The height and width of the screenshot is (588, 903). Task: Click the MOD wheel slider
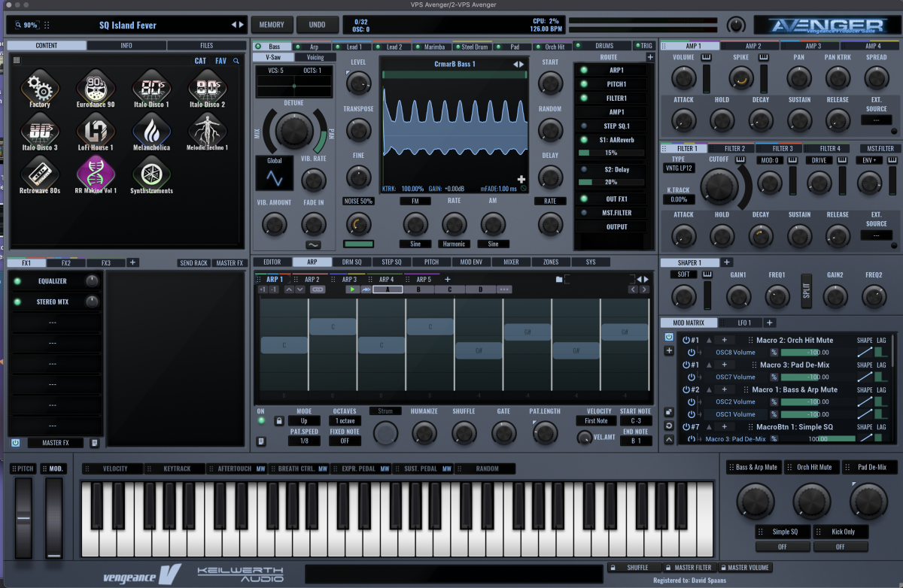(53, 519)
